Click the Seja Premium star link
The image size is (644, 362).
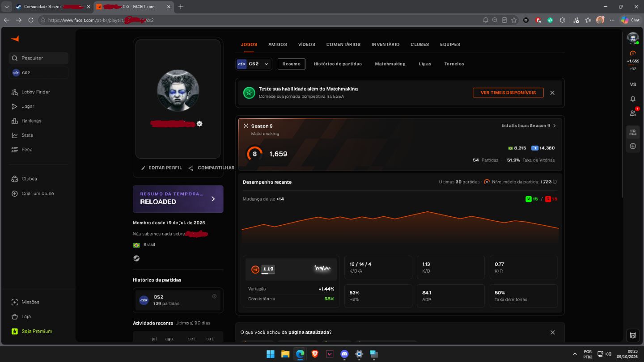[31, 331]
